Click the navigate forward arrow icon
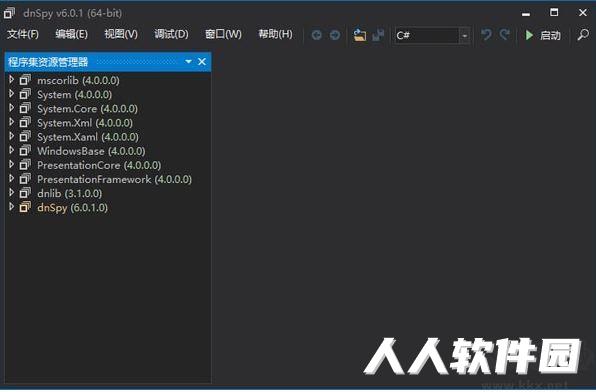The height and width of the screenshot is (392, 596). [335, 35]
